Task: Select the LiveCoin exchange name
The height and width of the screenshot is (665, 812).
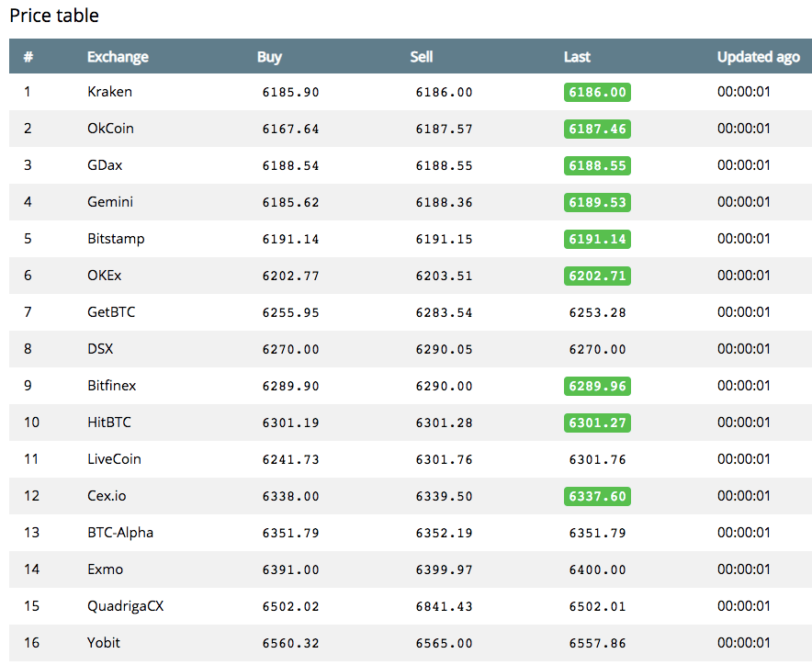Action: click(x=114, y=459)
